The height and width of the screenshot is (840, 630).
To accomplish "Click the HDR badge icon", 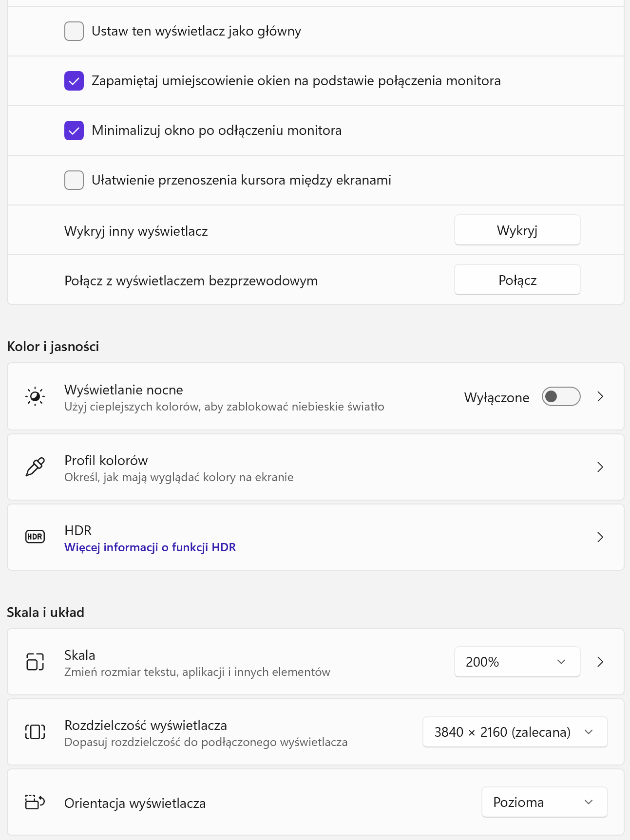I will point(35,537).
